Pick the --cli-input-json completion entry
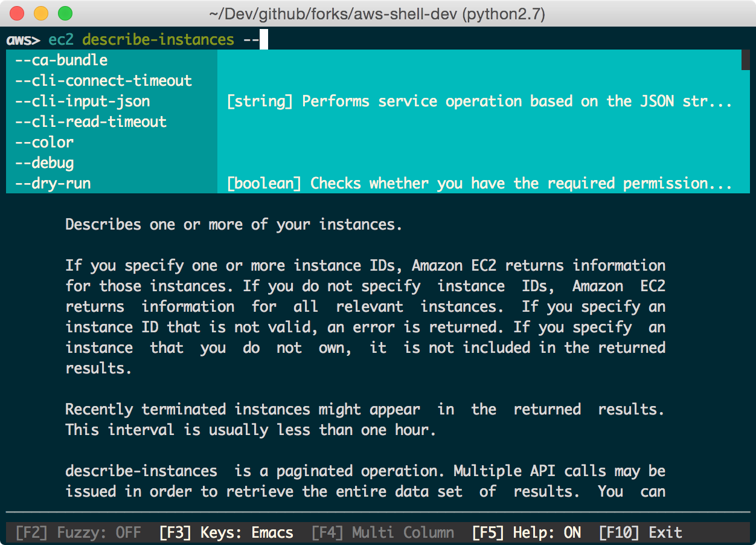This screenshot has height=545, width=756. click(x=111, y=101)
